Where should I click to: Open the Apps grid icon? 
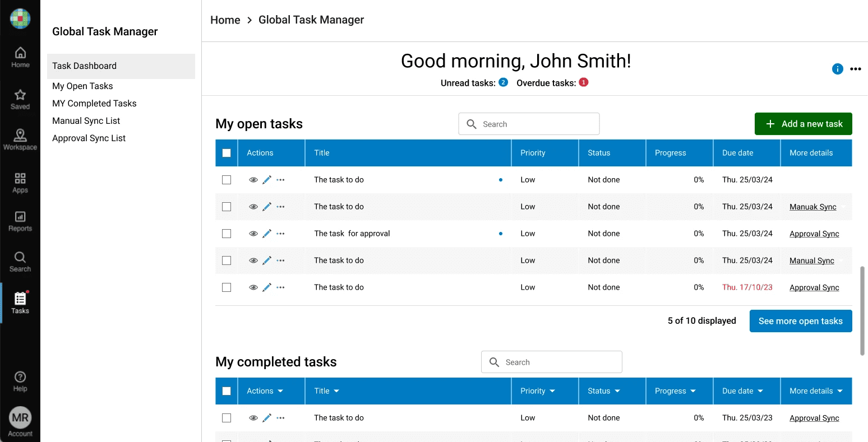[20, 183]
